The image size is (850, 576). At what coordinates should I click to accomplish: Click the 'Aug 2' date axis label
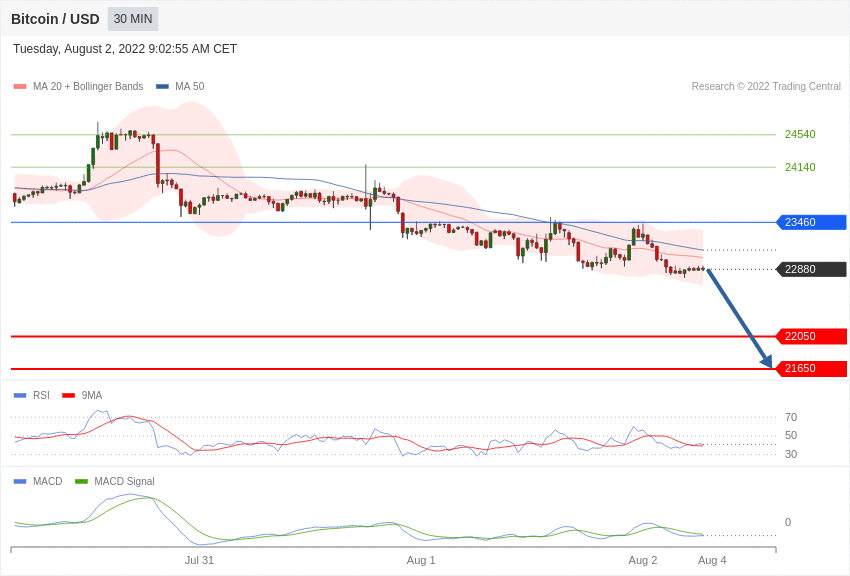(x=643, y=560)
